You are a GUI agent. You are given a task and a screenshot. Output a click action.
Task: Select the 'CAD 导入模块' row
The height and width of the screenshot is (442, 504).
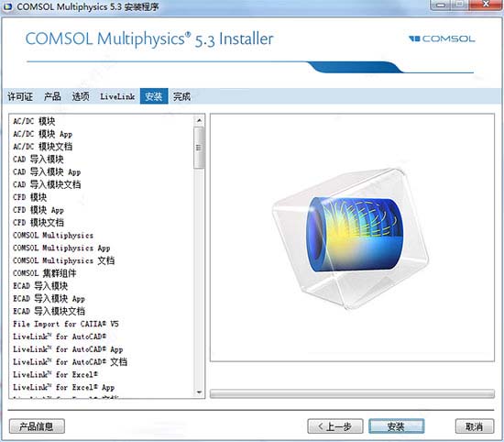(x=102, y=160)
